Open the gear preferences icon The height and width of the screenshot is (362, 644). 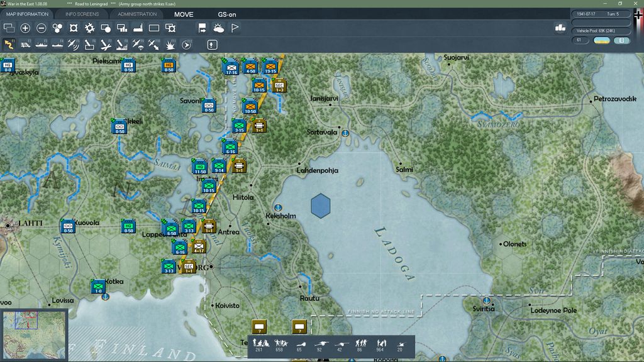coord(89,28)
